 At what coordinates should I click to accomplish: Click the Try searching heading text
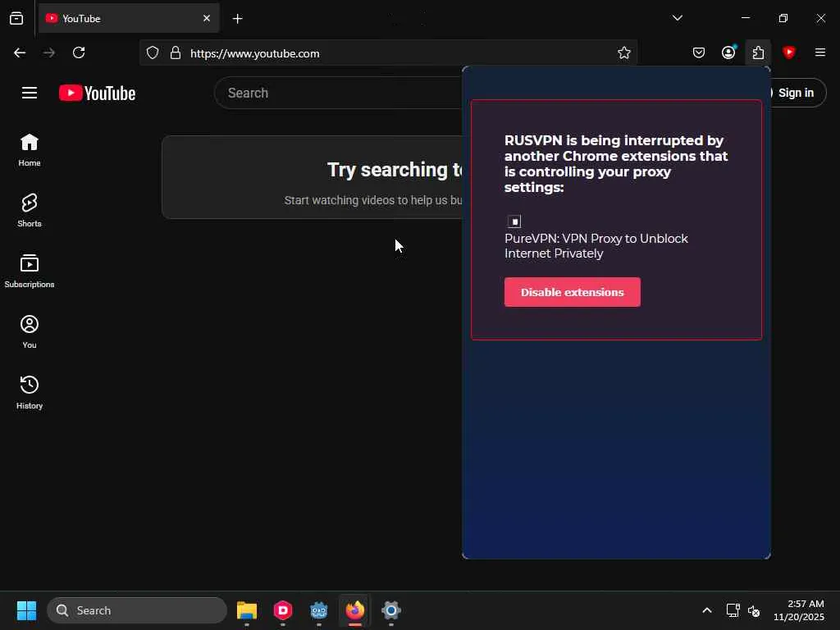395,170
